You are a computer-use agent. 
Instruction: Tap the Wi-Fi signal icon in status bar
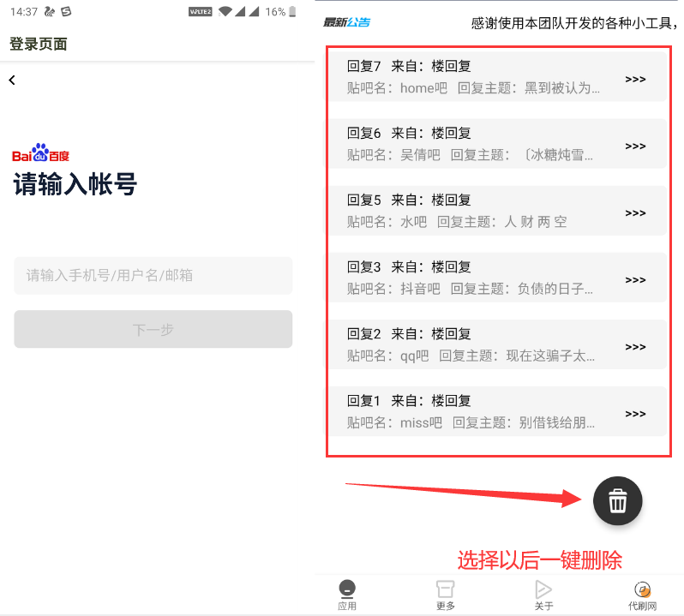pos(225,12)
